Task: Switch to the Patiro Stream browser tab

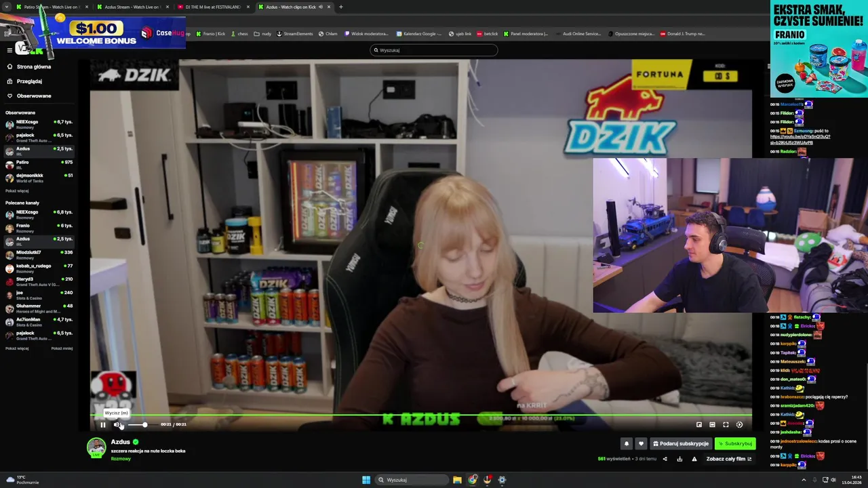Action: tap(51, 7)
